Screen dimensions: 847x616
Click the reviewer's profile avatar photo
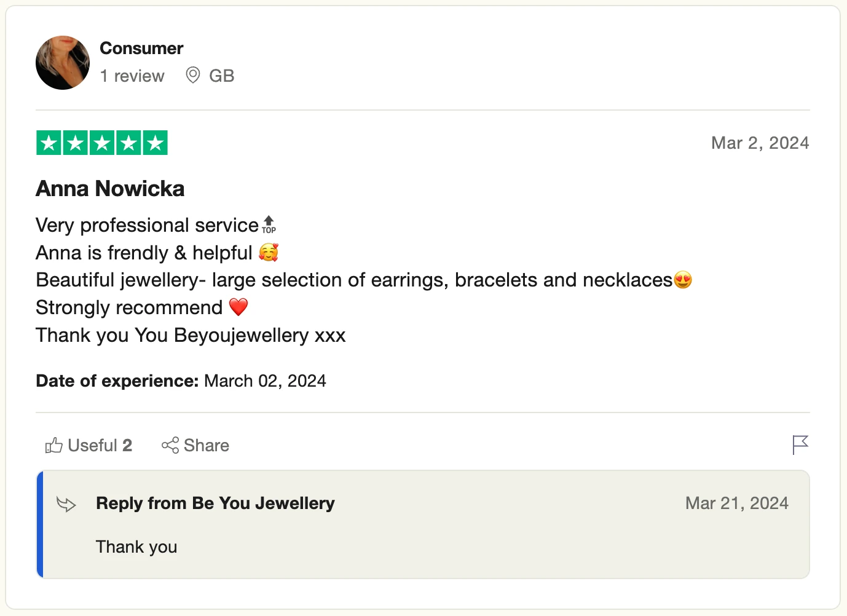63,63
